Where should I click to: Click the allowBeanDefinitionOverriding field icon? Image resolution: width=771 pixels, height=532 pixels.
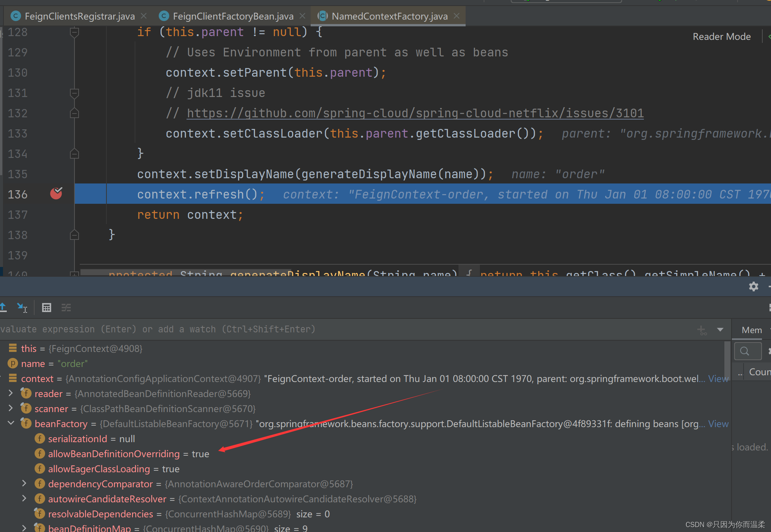[40, 453]
